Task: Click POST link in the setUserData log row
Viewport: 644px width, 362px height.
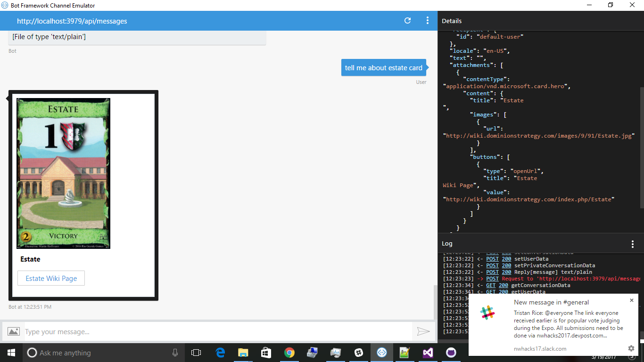Action: pos(492,259)
